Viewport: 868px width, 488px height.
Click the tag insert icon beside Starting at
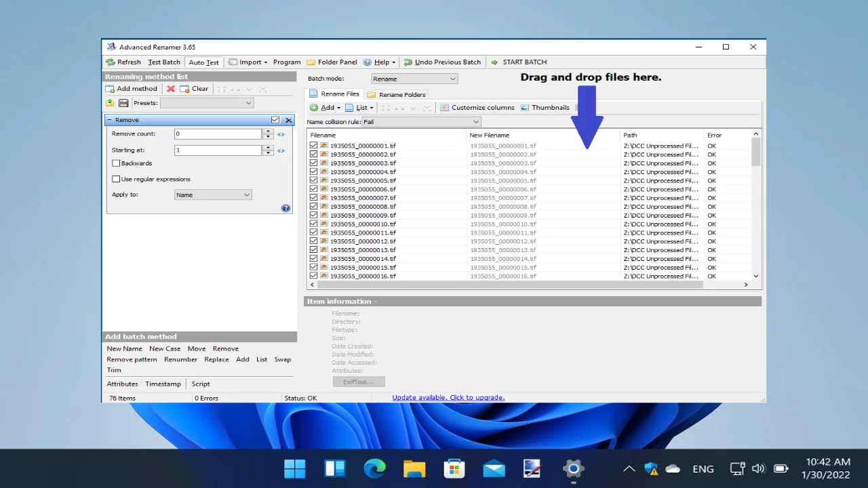click(281, 150)
